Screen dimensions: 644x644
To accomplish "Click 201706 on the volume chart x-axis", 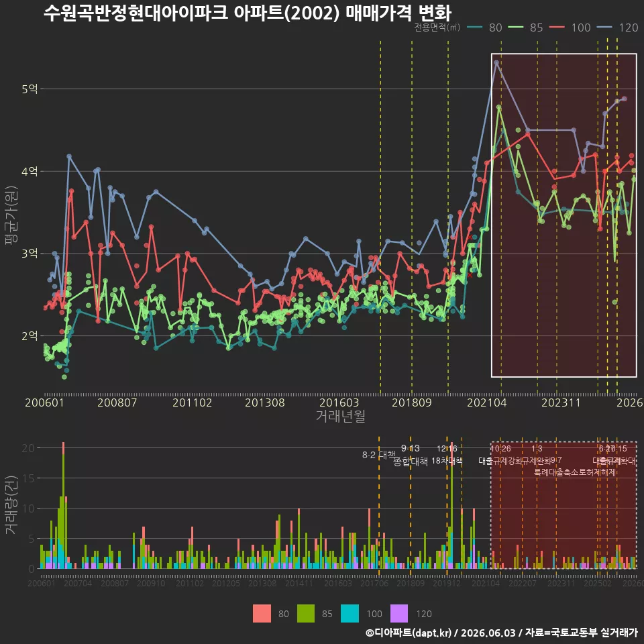I will pos(374,583).
